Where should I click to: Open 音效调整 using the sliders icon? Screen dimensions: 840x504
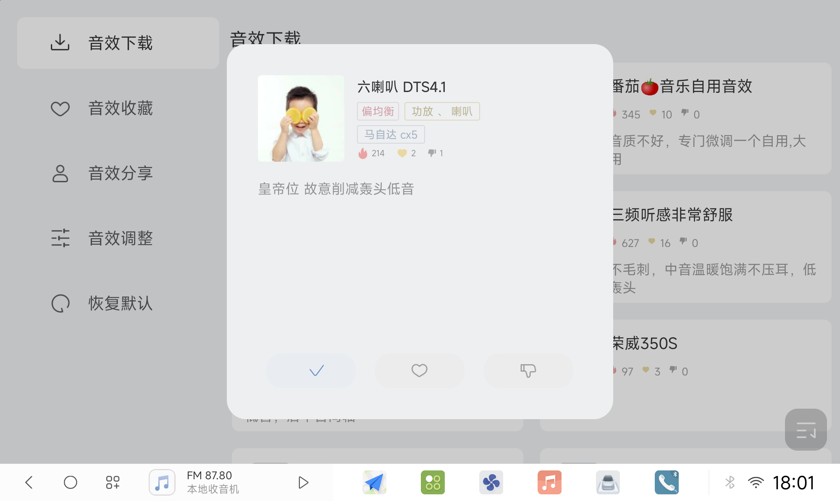pyautogui.click(x=60, y=238)
